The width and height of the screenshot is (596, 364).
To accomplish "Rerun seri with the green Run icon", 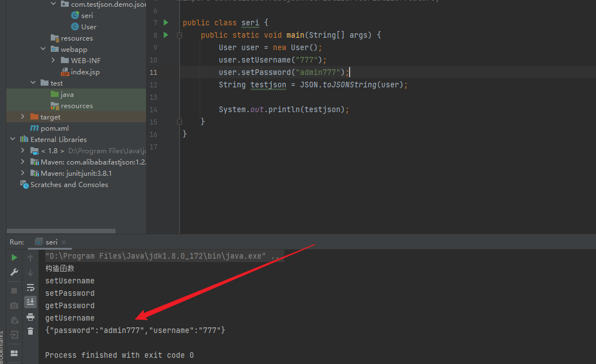I will click(14, 258).
